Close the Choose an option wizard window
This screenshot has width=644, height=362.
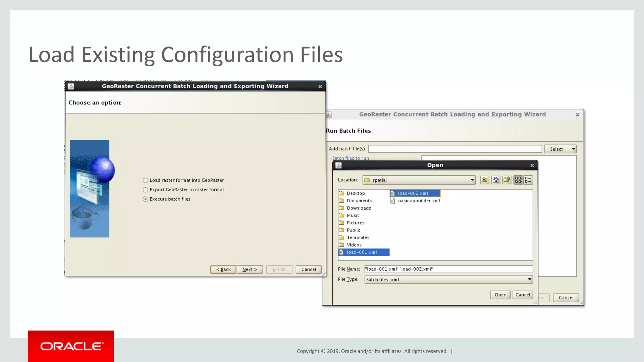coord(320,86)
